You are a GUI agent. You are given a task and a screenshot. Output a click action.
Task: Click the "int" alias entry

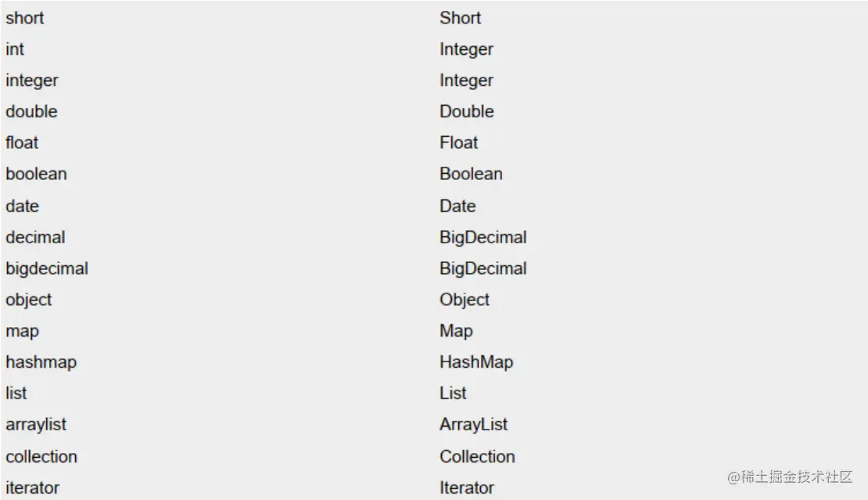(15, 49)
